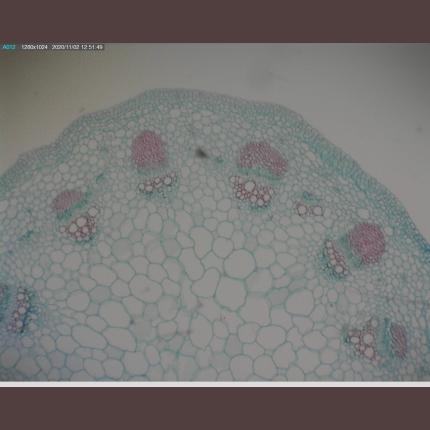Viewport: 430px width, 430px height.
Task: Click xylem vessel cluster under the wide pink cap
Action: pyautogui.click(x=251, y=191)
